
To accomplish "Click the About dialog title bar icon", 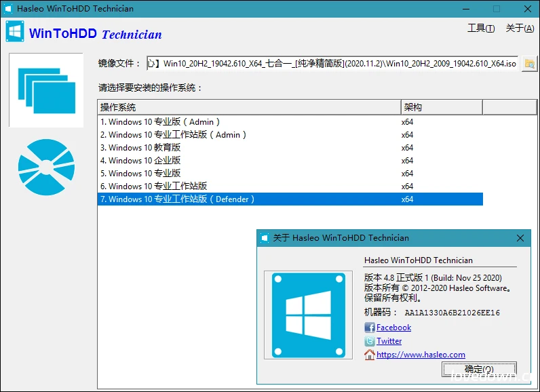I will coord(265,238).
